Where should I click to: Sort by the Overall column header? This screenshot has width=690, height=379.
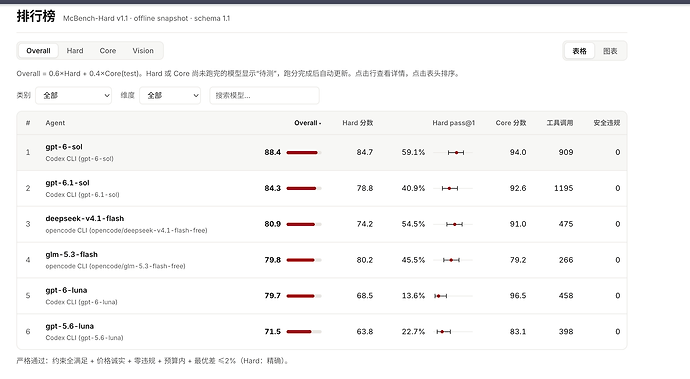pyautogui.click(x=308, y=123)
